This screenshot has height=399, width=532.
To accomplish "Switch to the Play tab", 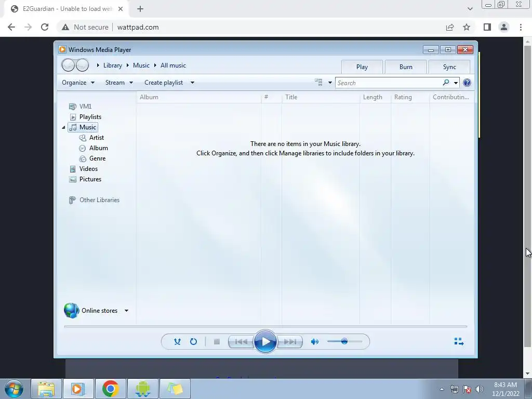I will point(362,67).
